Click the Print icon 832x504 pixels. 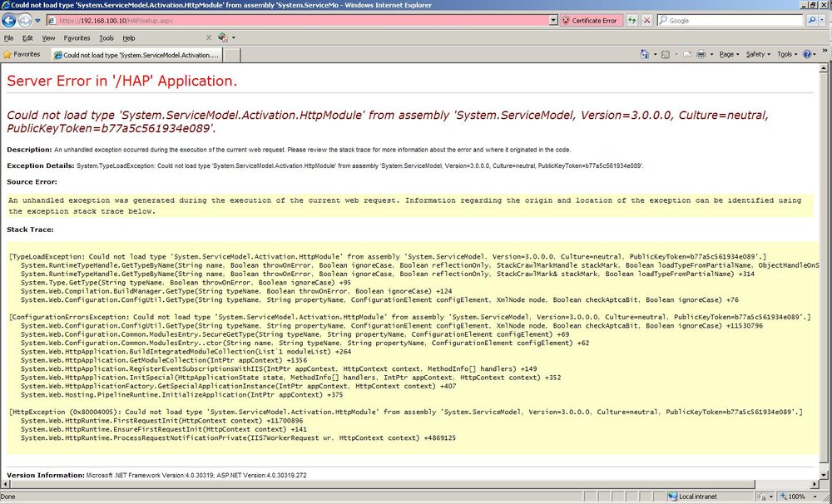[x=701, y=54]
